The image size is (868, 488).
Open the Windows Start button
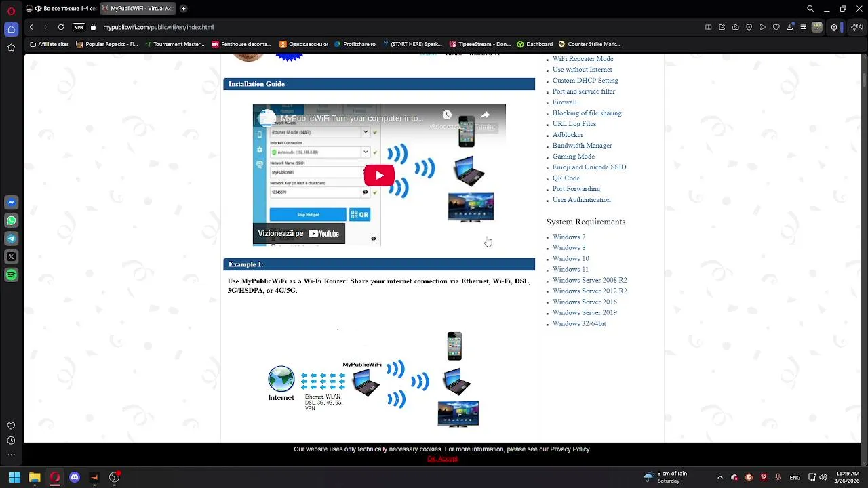pos(14,477)
